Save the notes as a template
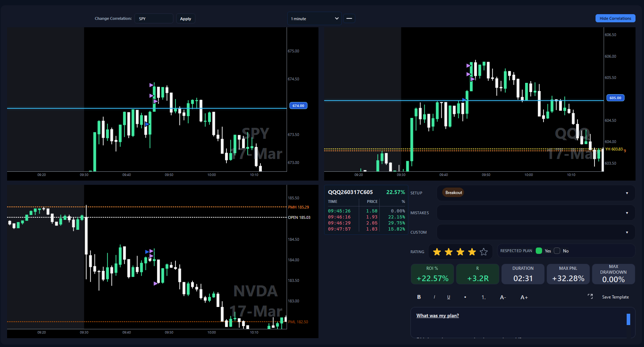 (x=616, y=297)
